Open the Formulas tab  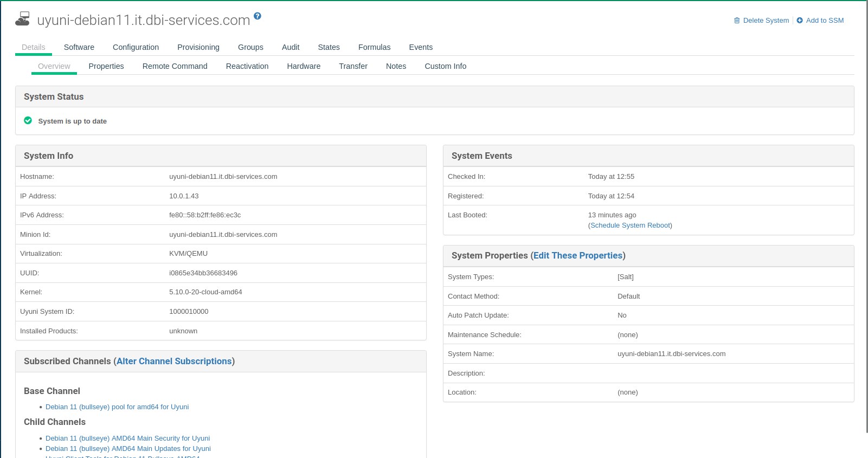[374, 47]
